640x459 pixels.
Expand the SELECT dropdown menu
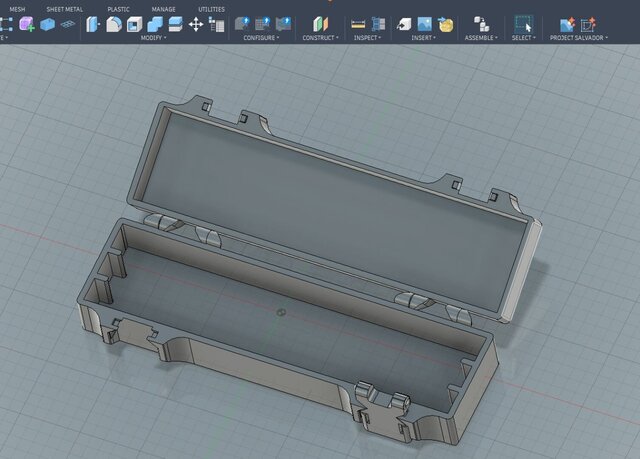524,38
